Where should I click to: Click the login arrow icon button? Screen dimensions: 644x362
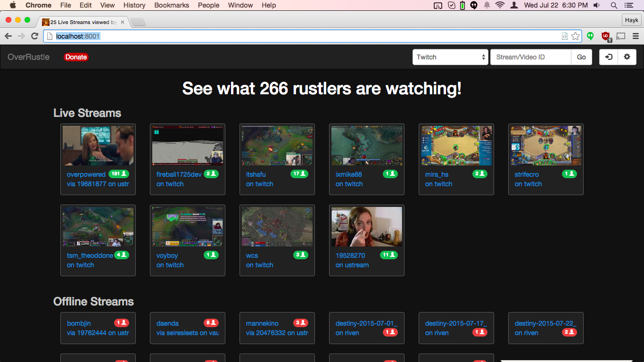[x=609, y=57]
